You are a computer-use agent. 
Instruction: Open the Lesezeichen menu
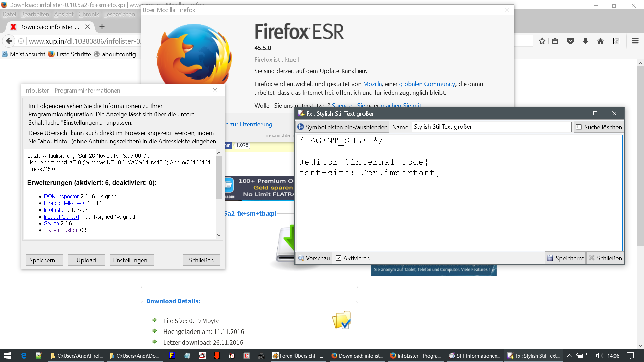119,14
